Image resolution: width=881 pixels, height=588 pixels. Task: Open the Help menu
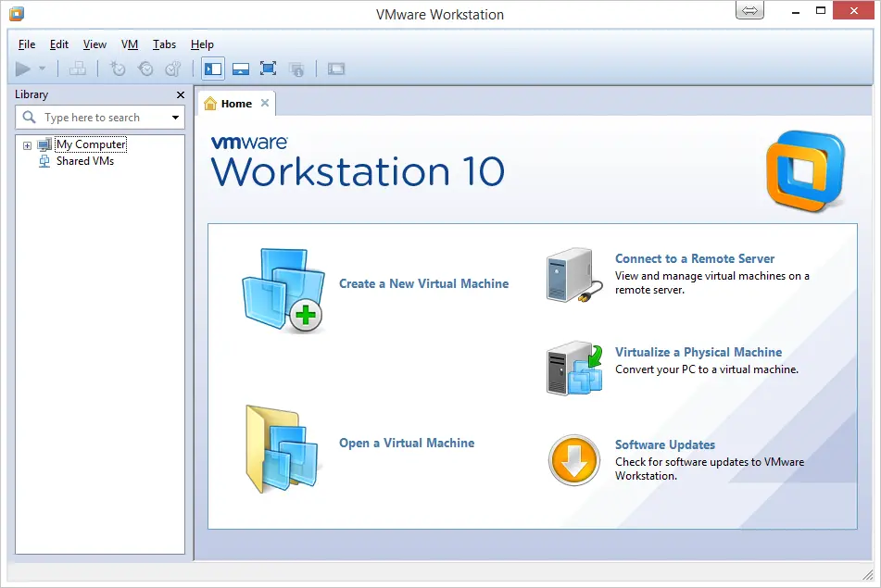coord(202,44)
